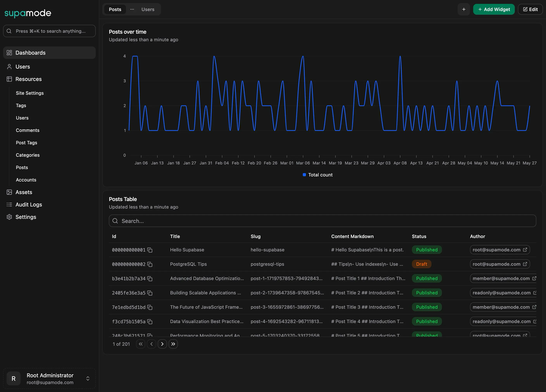Open the more options menu between Posts and Users
This screenshot has width=546, height=392.
tap(132, 9)
